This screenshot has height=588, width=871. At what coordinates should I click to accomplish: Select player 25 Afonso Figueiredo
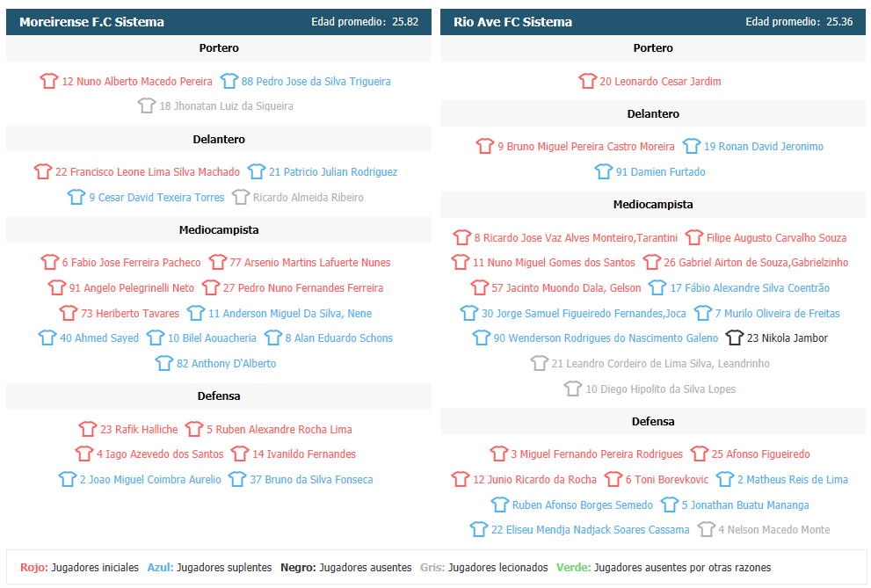coord(761,454)
